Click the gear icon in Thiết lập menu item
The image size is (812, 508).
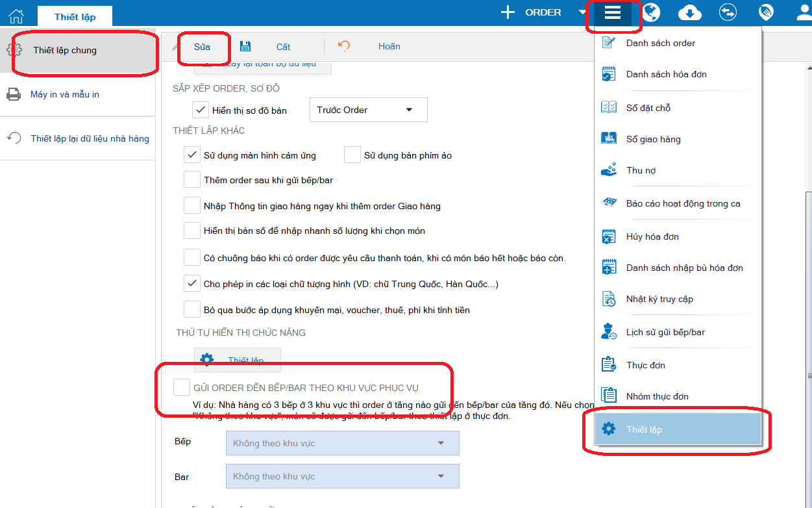[609, 429]
